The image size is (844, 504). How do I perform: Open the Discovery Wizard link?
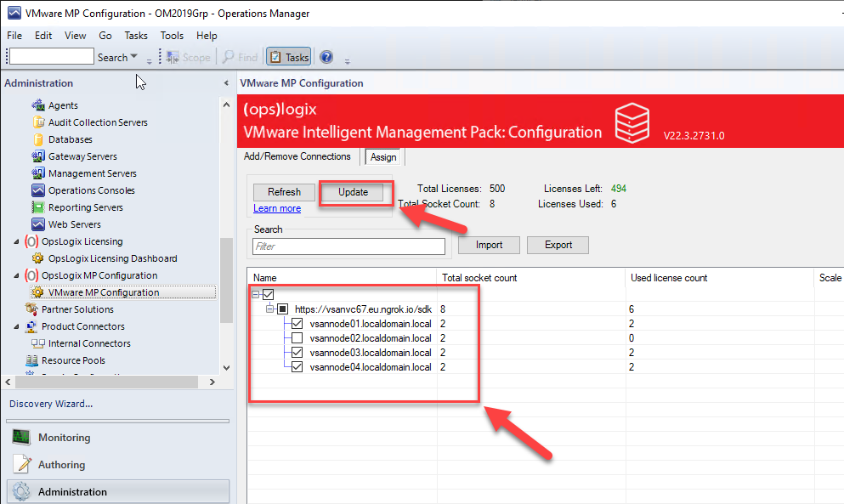[x=51, y=404]
